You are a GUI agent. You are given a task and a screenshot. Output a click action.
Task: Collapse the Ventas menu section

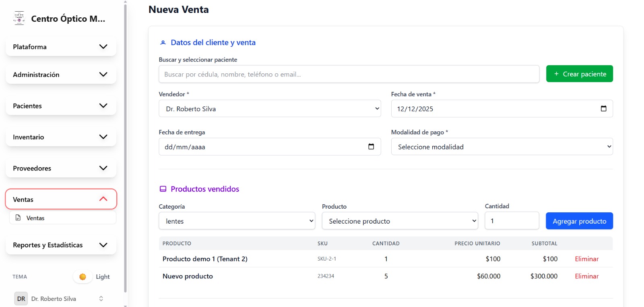pyautogui.click(x=61, y=199)
